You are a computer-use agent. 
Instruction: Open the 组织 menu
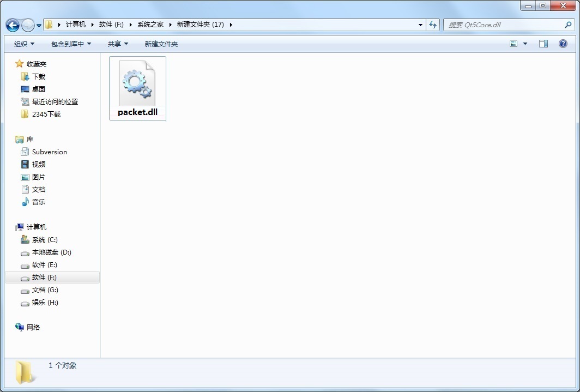click(24, 44)
